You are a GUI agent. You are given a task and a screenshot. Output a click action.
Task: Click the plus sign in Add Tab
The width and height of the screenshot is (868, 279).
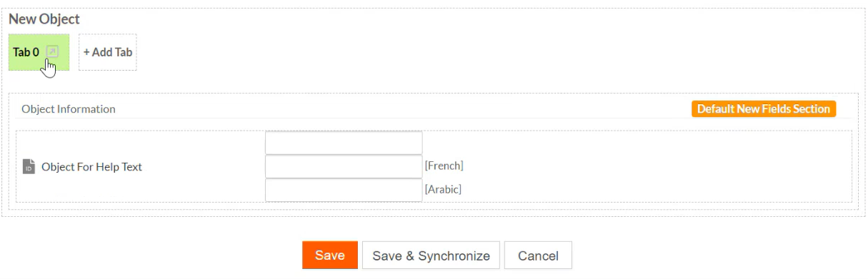pos(86,53)
